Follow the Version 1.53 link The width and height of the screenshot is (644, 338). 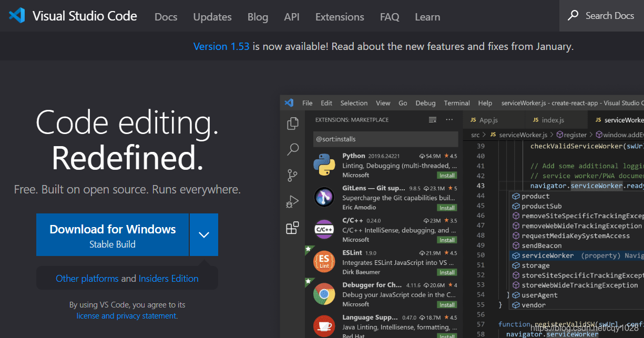(221, 46)
